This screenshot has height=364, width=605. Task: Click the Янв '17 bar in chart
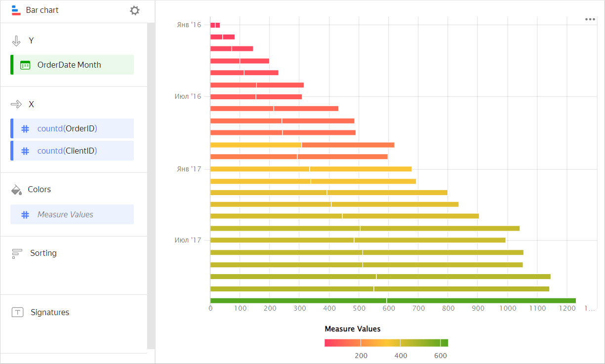(x=311, y=169)
